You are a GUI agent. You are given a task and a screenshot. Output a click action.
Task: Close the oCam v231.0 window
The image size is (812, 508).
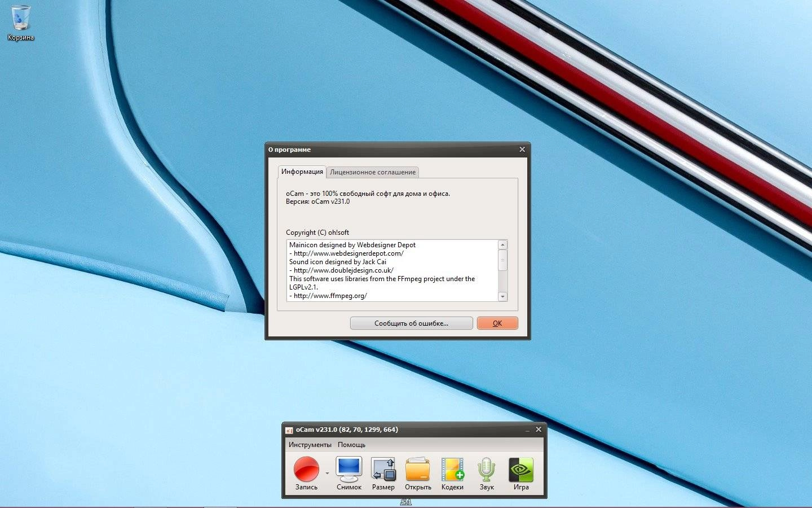coord(539,430)
